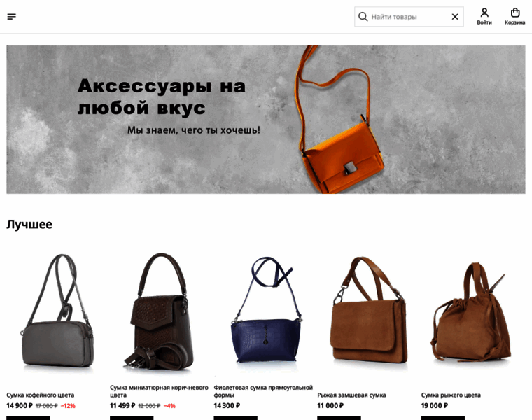The height and width of the screenshot is (420, 532).
Task: Open link Фиолетовая сумка прямоугольной формы
Action: pos(263,391)
